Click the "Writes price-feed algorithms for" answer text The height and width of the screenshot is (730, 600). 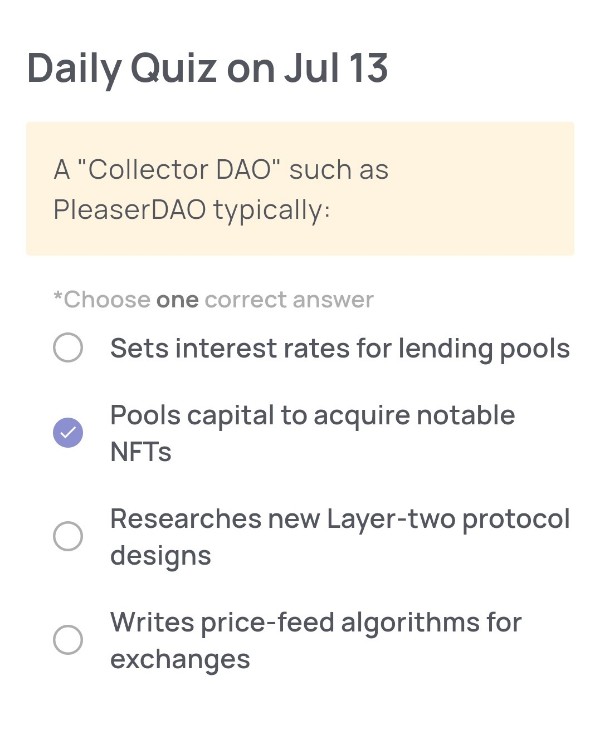316,623
